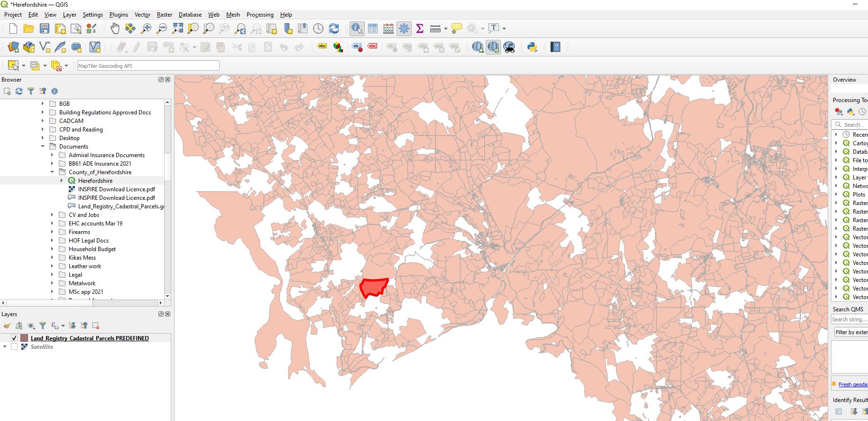Click the Processing Toolbox search field
The height and width of the screenshot is (421, 868).
850,124
